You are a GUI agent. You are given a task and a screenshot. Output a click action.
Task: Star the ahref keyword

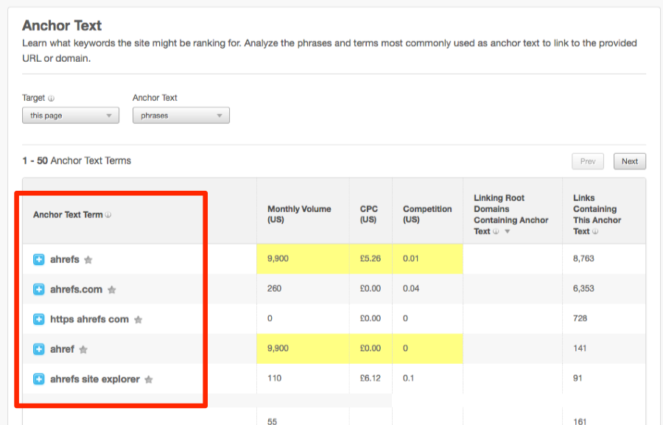tap(83, 350)
